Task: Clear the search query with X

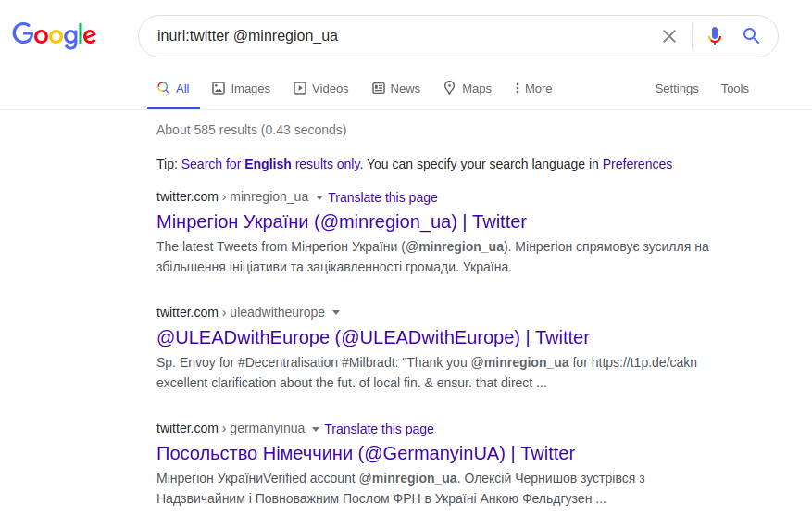Action: (x=669, y=36)
